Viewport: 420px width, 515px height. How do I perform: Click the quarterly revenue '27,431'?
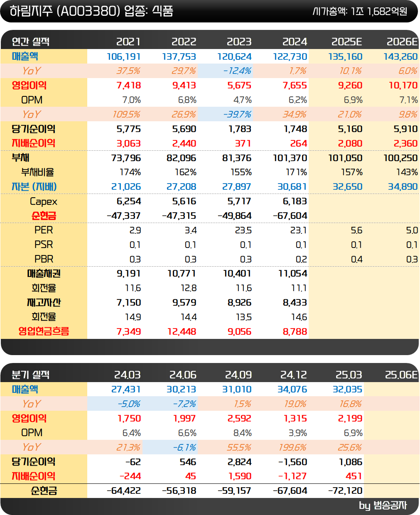[126, 390]
